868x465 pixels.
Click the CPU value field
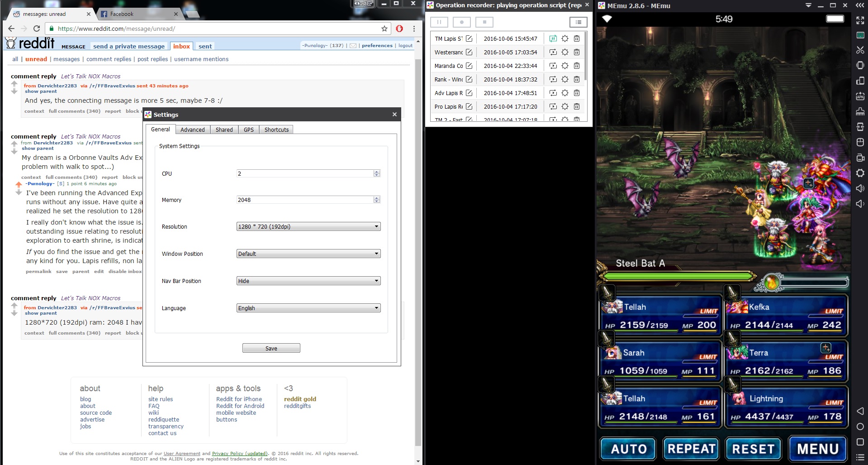305,173
